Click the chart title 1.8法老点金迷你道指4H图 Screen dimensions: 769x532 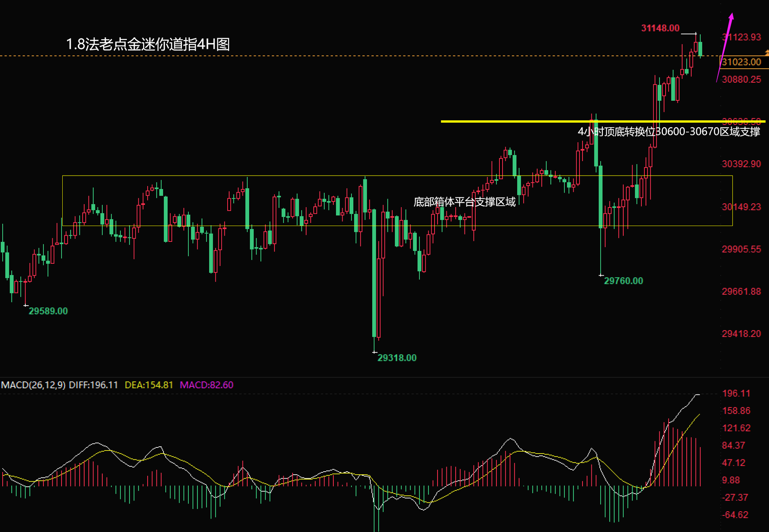click(x=148, y=44)
